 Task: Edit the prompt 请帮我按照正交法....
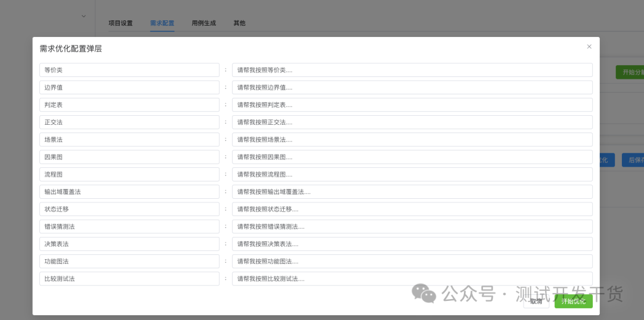coord(413,122)
